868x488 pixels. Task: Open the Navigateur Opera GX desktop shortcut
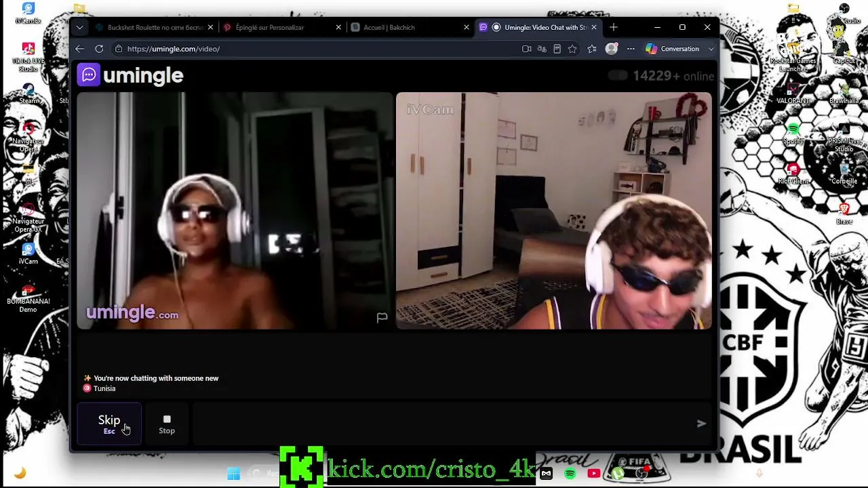pyautogui.click(x=28, y=218)
